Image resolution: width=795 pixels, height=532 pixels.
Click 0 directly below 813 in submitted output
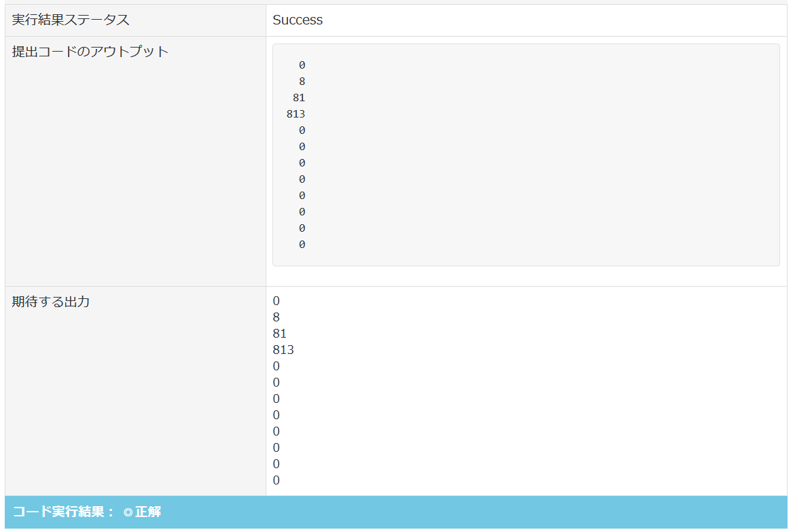[302, 130]
